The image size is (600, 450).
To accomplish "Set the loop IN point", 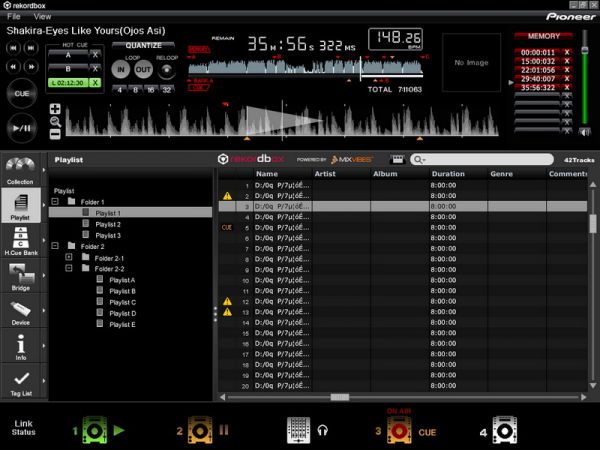I will [121, 70].
